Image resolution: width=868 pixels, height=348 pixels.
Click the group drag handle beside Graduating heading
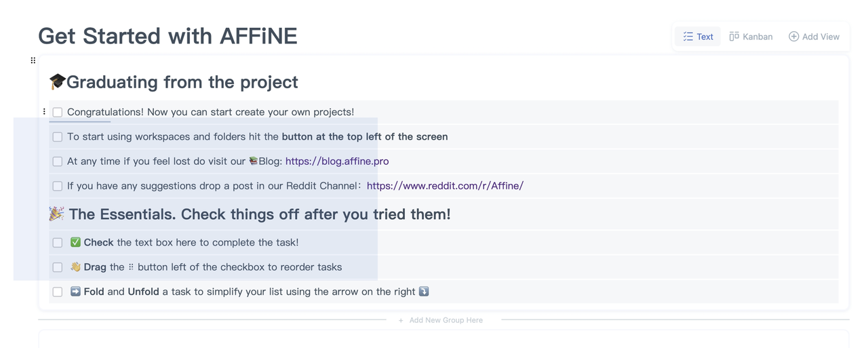[33, 60]
